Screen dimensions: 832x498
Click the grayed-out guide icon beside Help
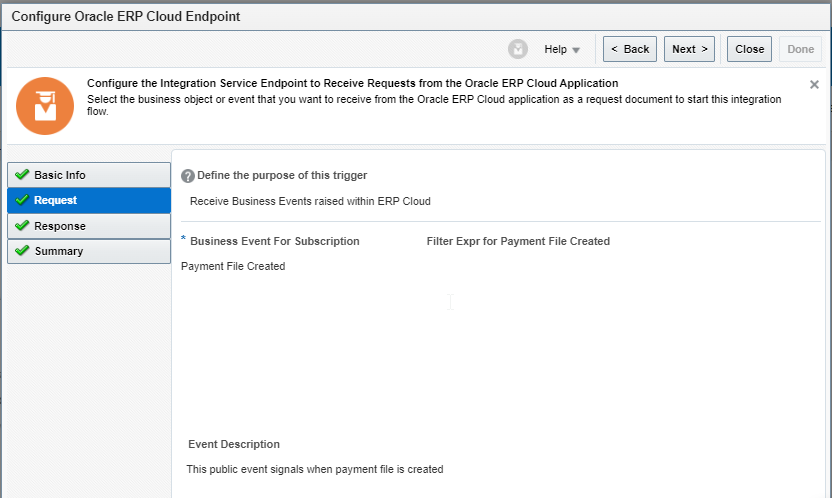click(517, 49)
